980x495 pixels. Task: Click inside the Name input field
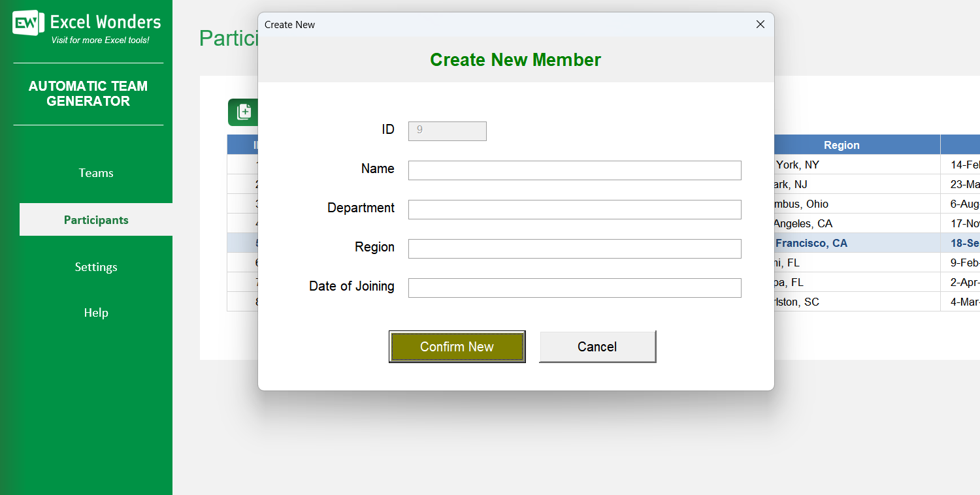(574, 170)
